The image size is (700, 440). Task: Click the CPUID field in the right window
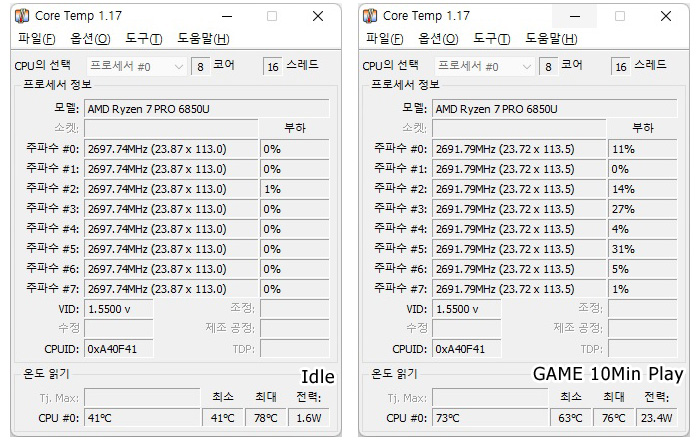pos(467,349)
